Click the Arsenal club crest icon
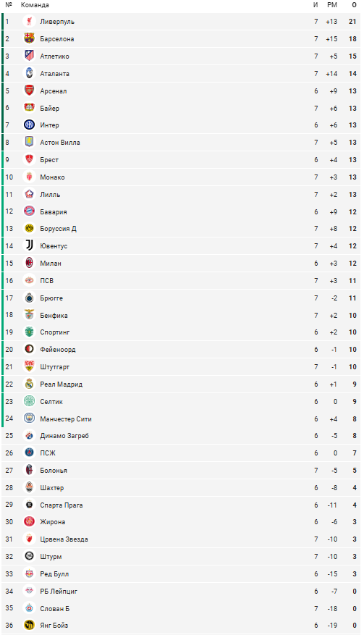364x635 pixels. click(x=29, y=91)
